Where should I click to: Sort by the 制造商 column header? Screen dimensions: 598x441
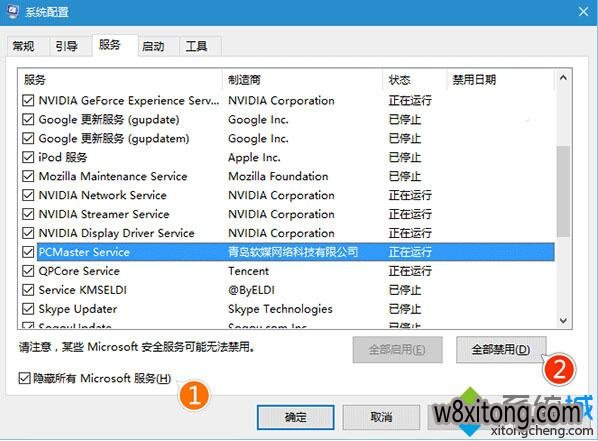click(302, 79)
